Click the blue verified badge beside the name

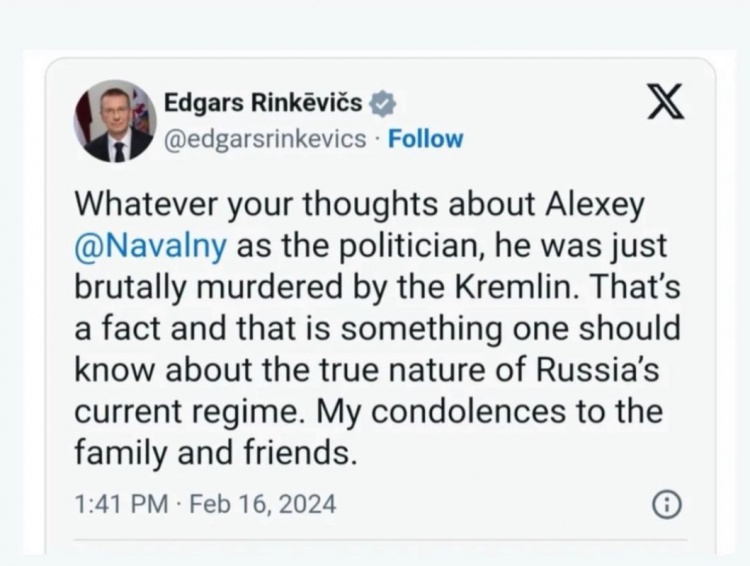[x=382, y=104]
